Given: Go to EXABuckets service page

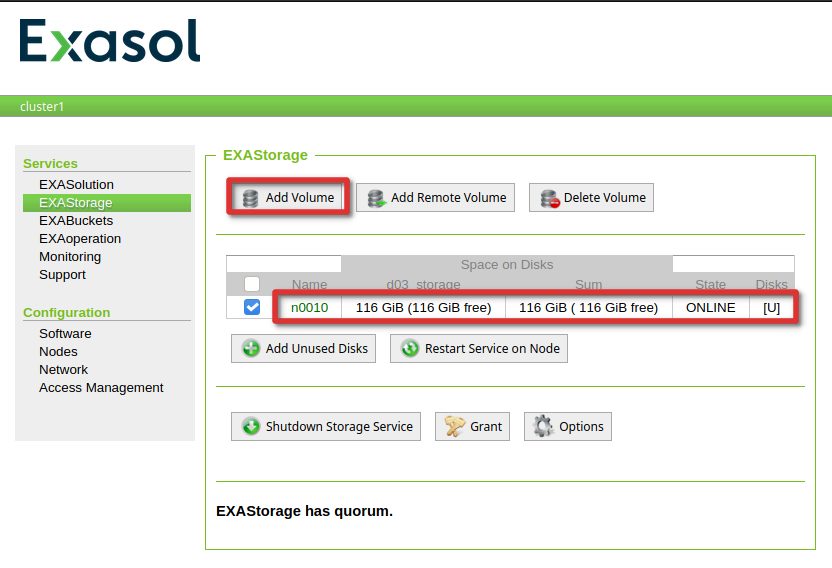Looking at the screenshot, I should (76, 220).
